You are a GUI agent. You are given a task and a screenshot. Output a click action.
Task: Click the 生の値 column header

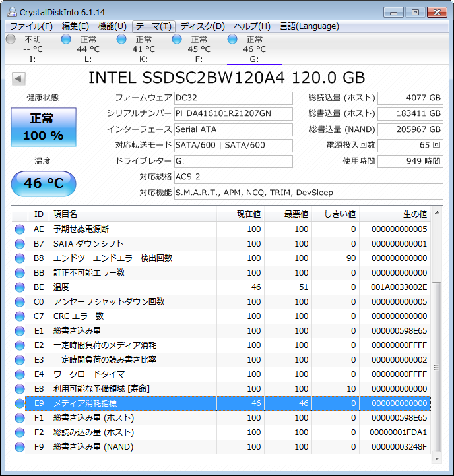[x=395, y=214]
